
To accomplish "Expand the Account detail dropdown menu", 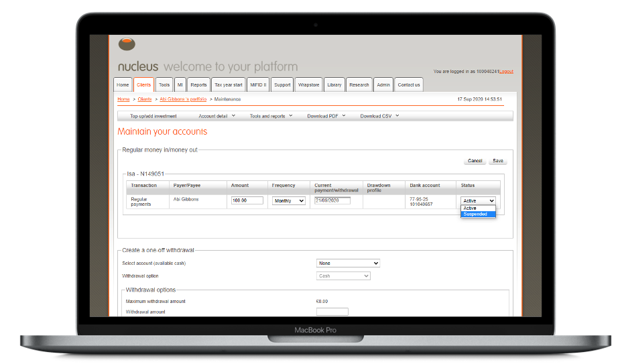I will coord(217,116).
